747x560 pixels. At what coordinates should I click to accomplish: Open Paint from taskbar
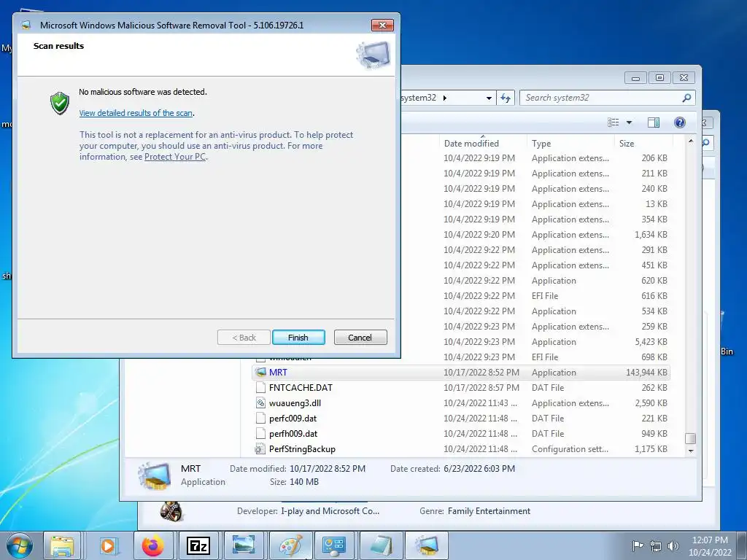[x=290, y=545]
